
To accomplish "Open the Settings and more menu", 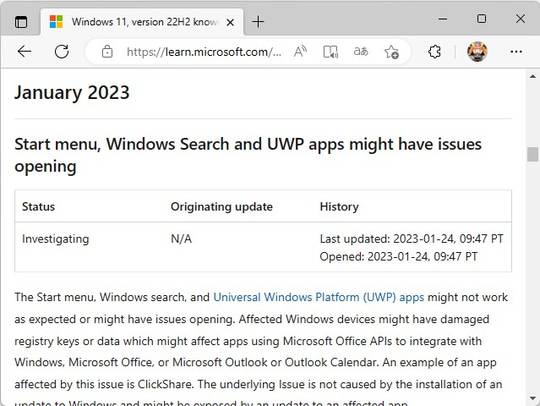I will click(516, 52).
